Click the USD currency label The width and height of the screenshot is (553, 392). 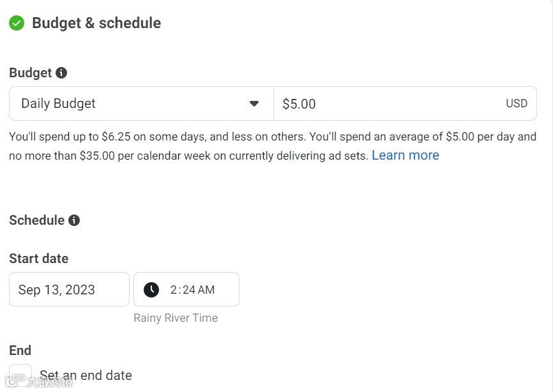(x=517, y=103)
